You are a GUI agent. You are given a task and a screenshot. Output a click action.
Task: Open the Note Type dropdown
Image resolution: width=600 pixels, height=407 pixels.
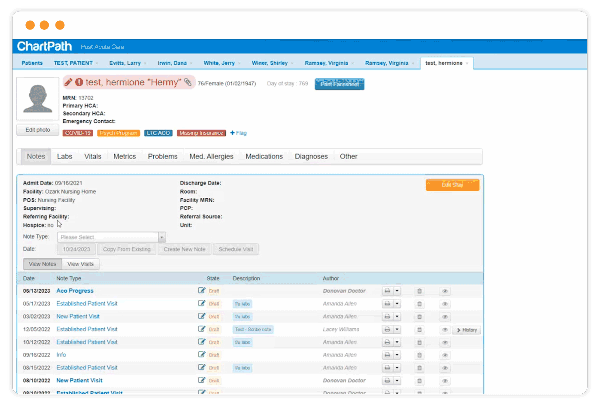point(105,236)
